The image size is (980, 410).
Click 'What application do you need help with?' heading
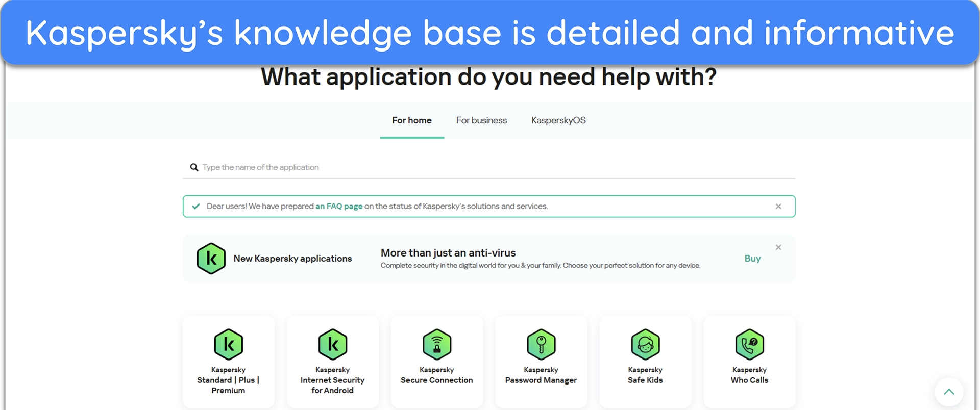pos(489,78)
